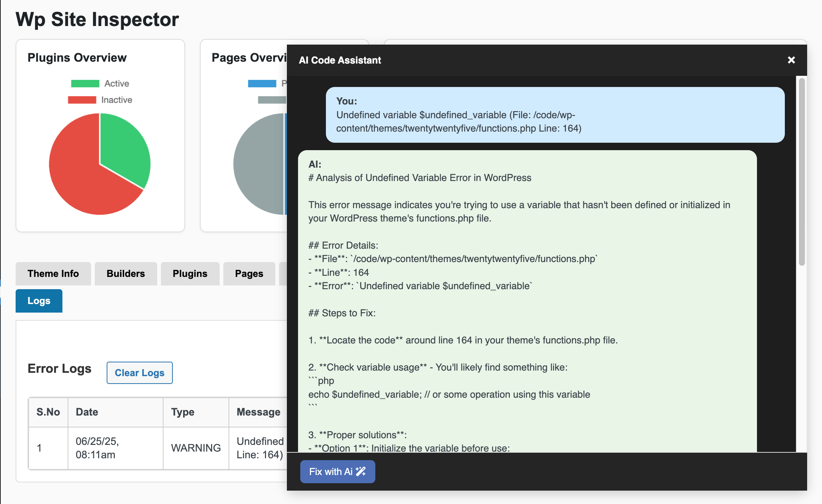
Task: Click the Undefined message cell in row 1
Action: [x=258, y=448]
